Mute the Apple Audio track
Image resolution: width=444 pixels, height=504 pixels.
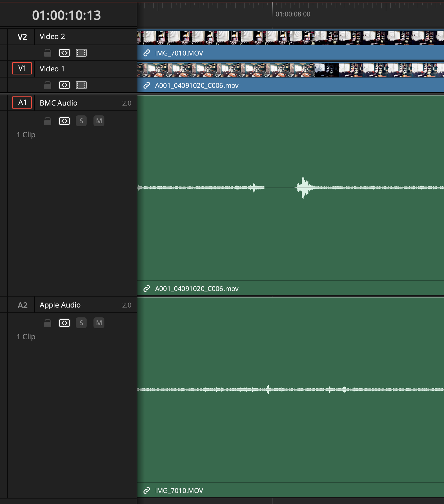(99, 323)
